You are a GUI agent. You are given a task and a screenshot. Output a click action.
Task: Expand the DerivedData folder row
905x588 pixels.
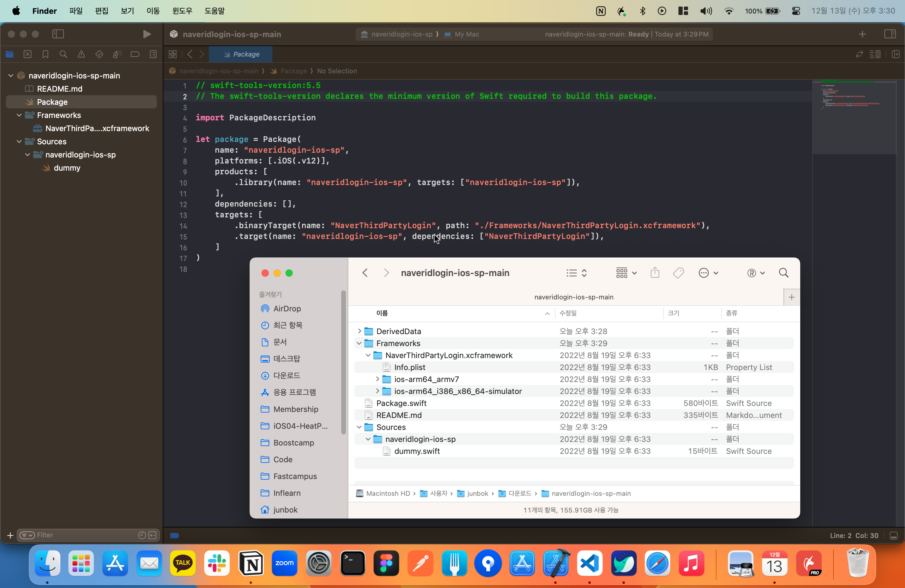click(359, 331)
